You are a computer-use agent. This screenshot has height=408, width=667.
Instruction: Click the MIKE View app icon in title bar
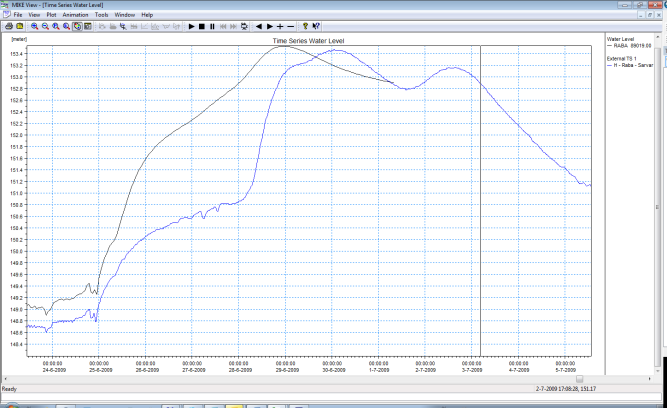tap(5, 5)
